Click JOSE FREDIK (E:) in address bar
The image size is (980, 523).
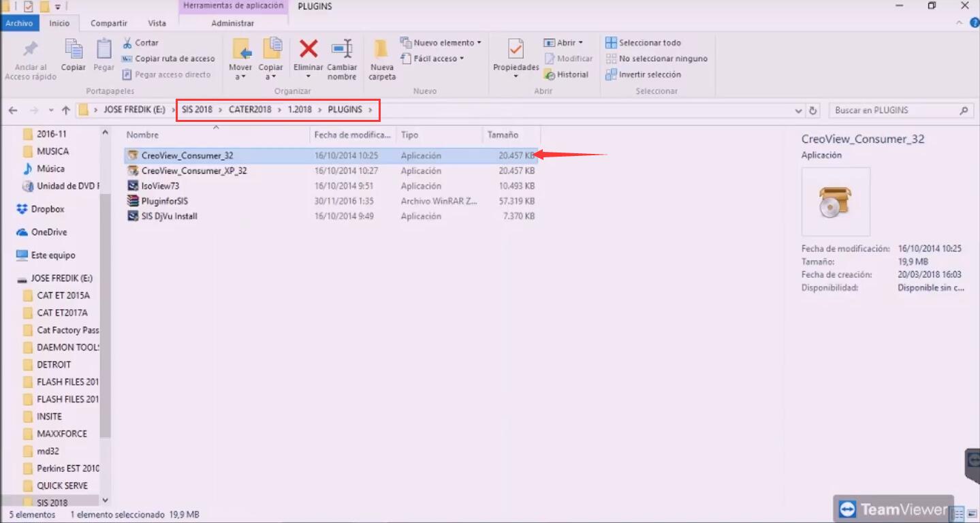pos(134,110)
